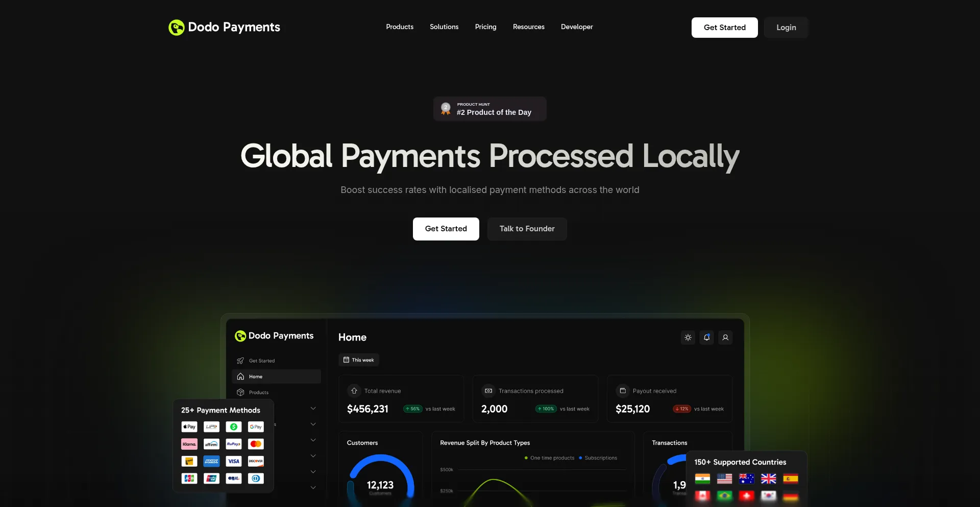Click the Apple Pay payment logo
Image resolution: width=980 pixels, height=507 pixels.
pos(189,427)
